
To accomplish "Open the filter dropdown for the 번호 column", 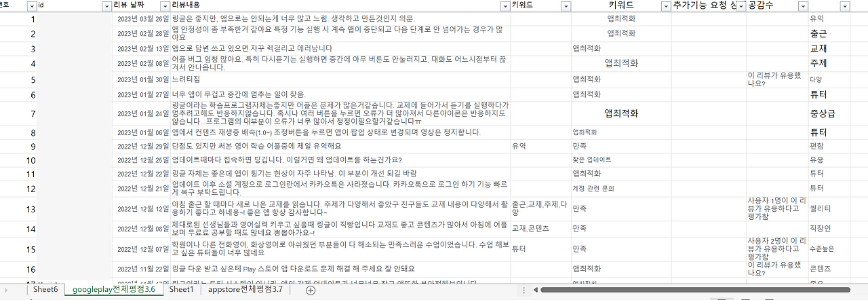I will point(31,5).
